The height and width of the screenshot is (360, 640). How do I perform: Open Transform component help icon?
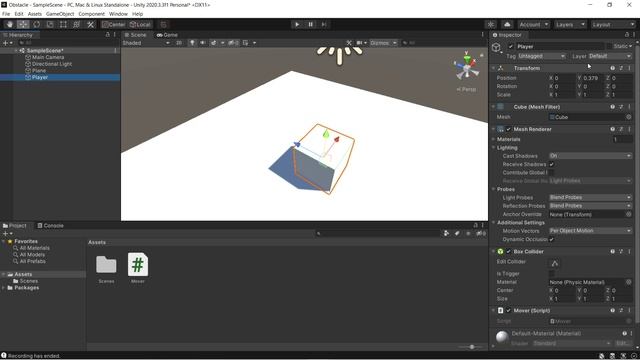pos(612,68)
